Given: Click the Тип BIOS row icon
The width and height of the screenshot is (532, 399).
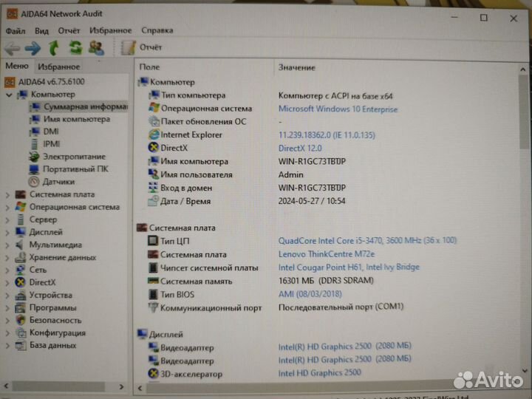Looking at the screenshot, I should click(x=153, y=294).
